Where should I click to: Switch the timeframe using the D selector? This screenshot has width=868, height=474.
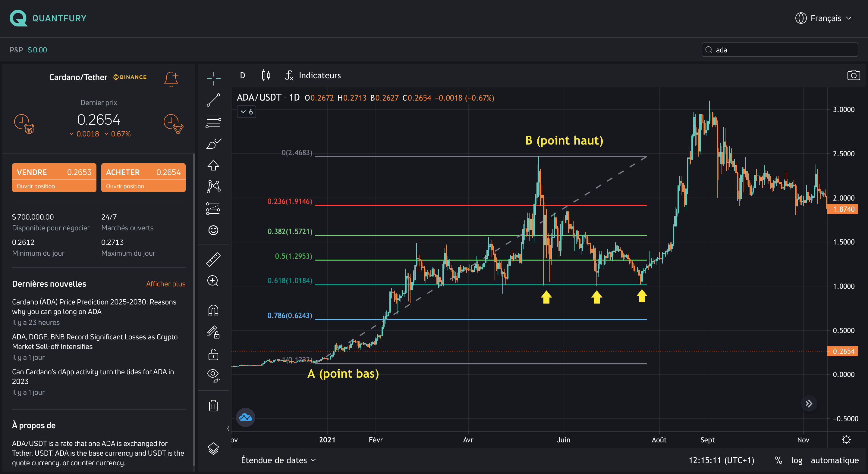pos(242,75)
